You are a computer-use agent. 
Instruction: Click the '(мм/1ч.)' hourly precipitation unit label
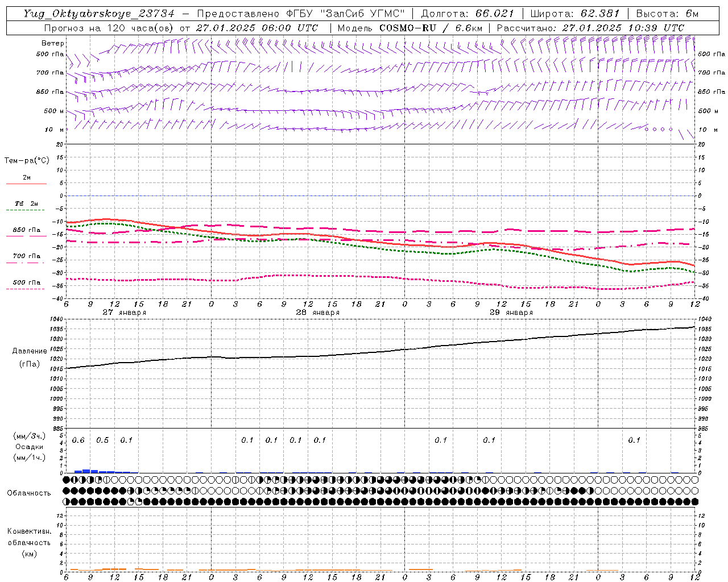pos(30,458)
